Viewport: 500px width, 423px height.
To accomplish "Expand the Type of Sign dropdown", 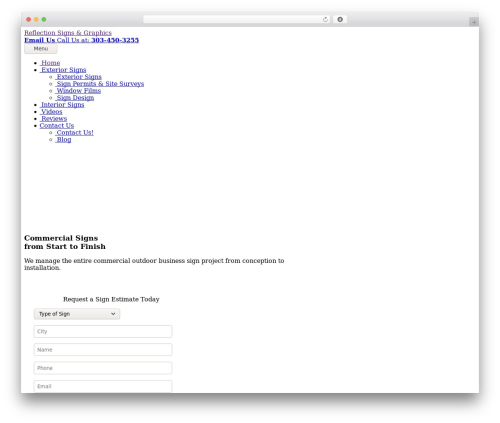I will 77,314.
